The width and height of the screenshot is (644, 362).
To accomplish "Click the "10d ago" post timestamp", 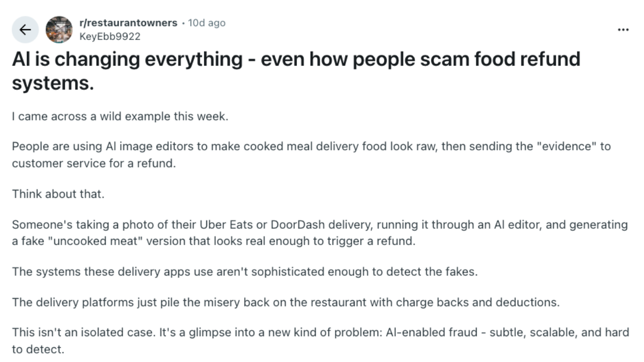I will 207,23.
